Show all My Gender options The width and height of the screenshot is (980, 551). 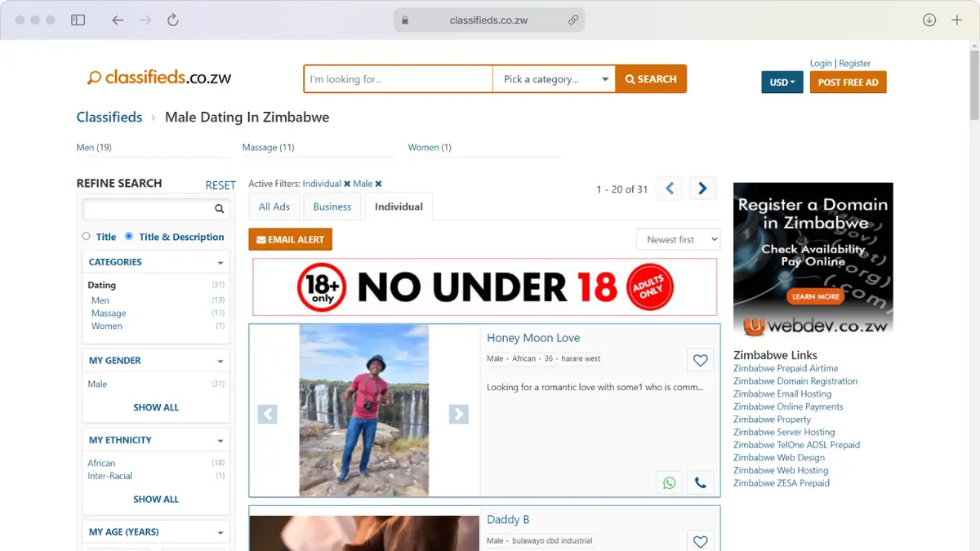156,407
